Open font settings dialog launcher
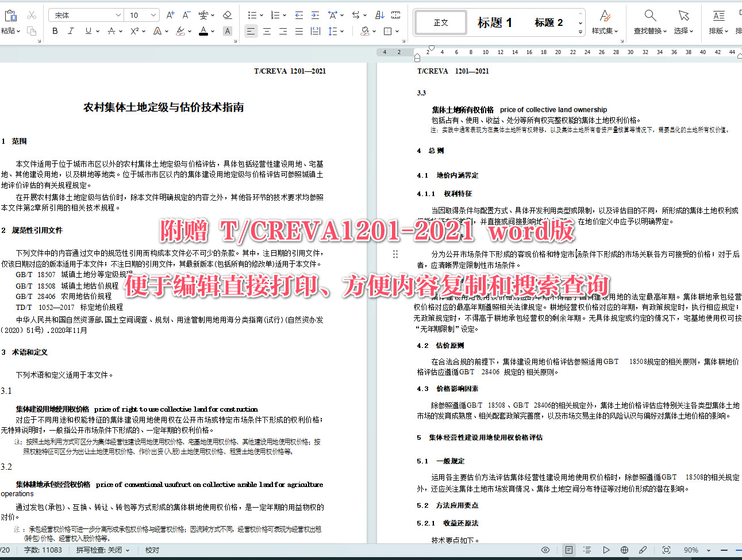Viewport: 742px width, 560px height. click(234, 41)
